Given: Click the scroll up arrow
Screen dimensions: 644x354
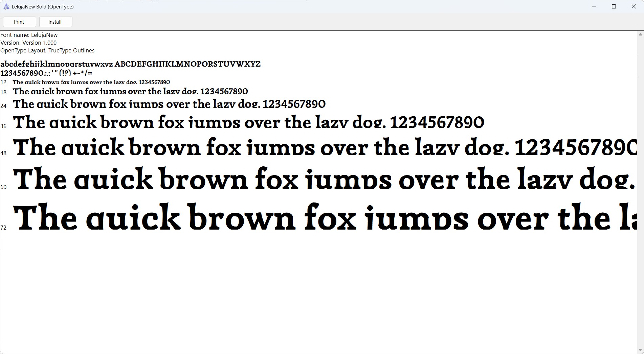Looking at the screenshot, I should [640, 34].
